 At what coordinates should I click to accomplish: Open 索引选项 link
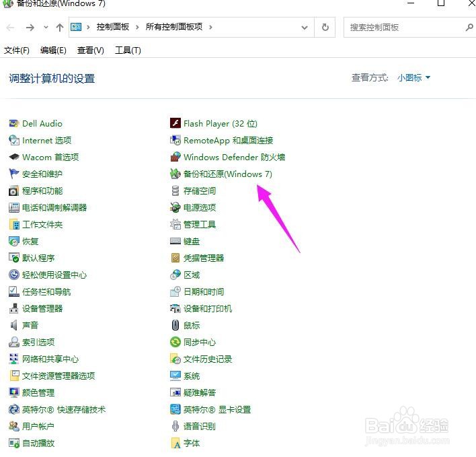coord(38,342)
